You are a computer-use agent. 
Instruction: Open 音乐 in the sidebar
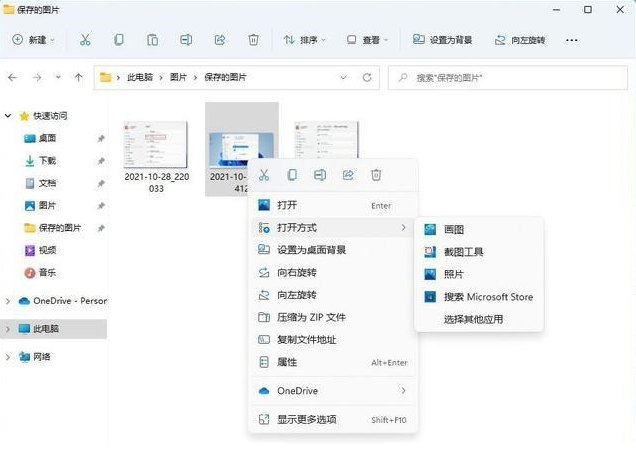[47, 273]
